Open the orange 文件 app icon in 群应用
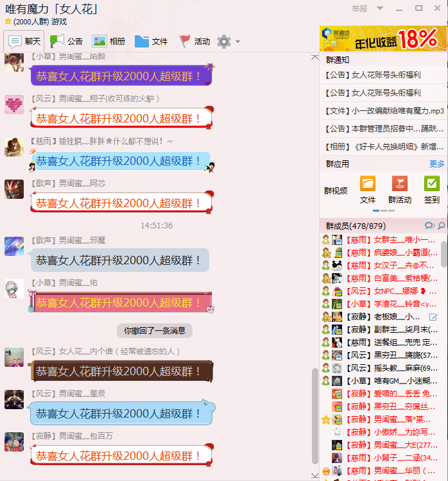 [368, 184]
